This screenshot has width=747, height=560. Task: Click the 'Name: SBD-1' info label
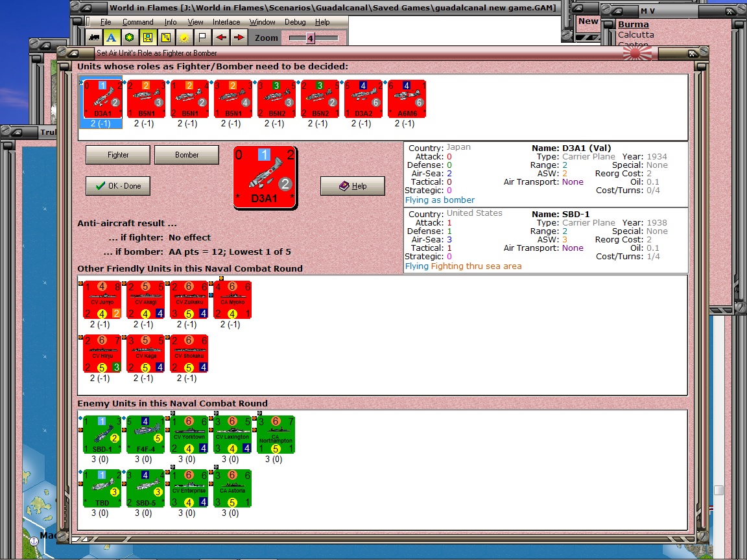[x=560, y=215]
